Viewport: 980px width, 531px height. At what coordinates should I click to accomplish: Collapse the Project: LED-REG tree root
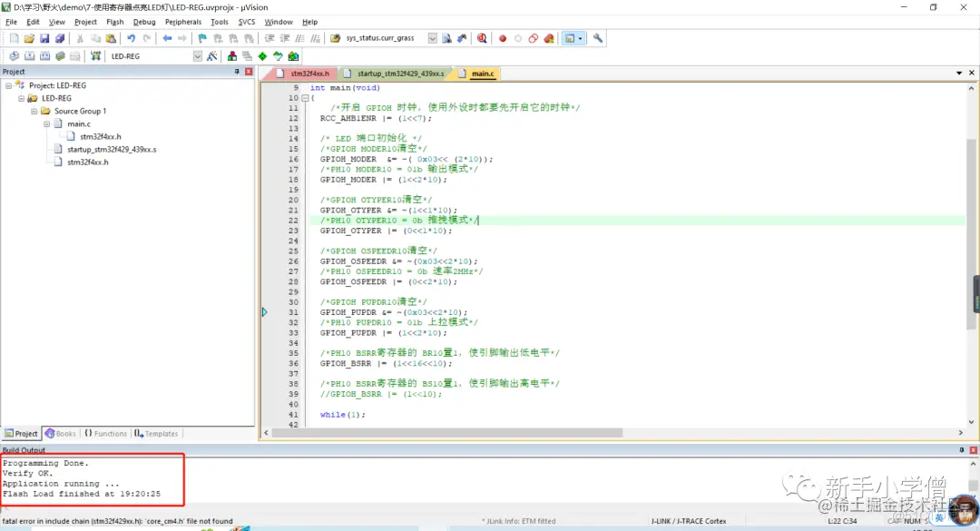8,85
